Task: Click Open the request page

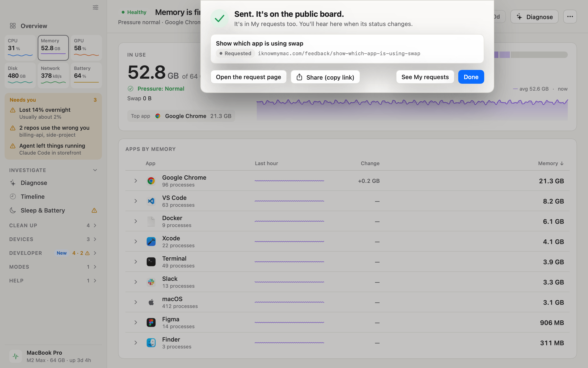Action: [x=248, y=77]
